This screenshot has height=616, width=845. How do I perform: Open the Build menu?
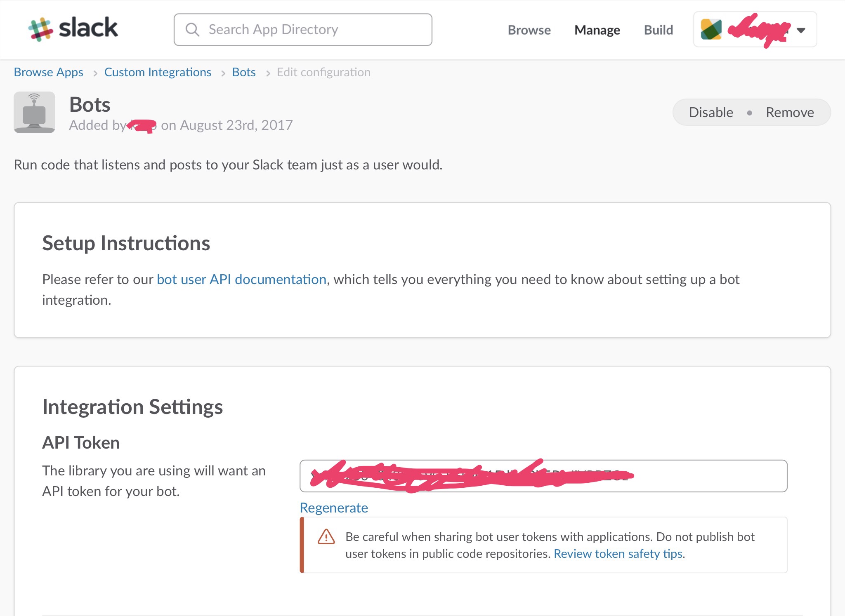click(x=658, y=30)
